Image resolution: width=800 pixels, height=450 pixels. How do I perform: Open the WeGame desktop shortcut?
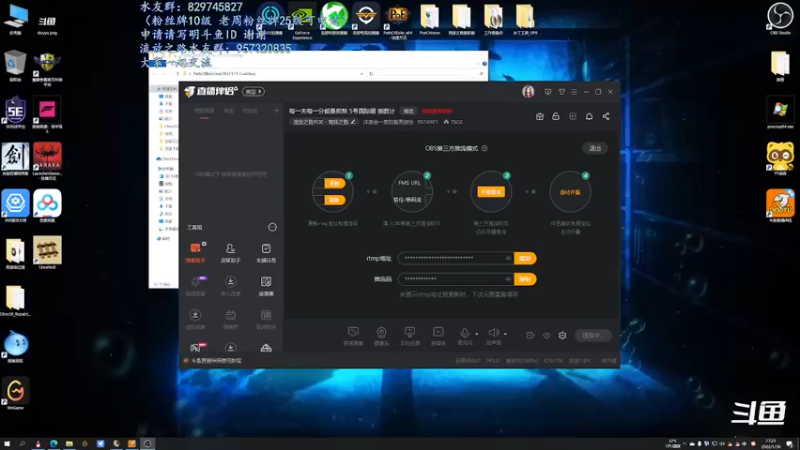click(x=15, y=394)
